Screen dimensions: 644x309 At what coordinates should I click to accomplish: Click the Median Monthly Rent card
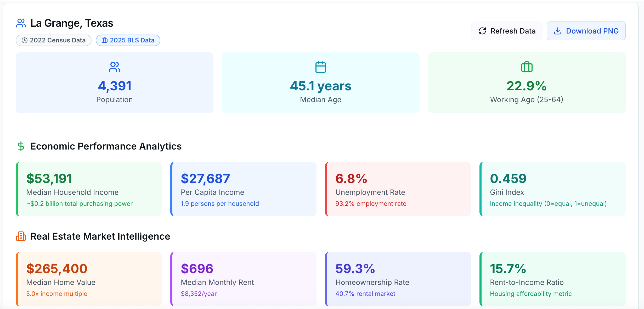(x=243, y=279)
